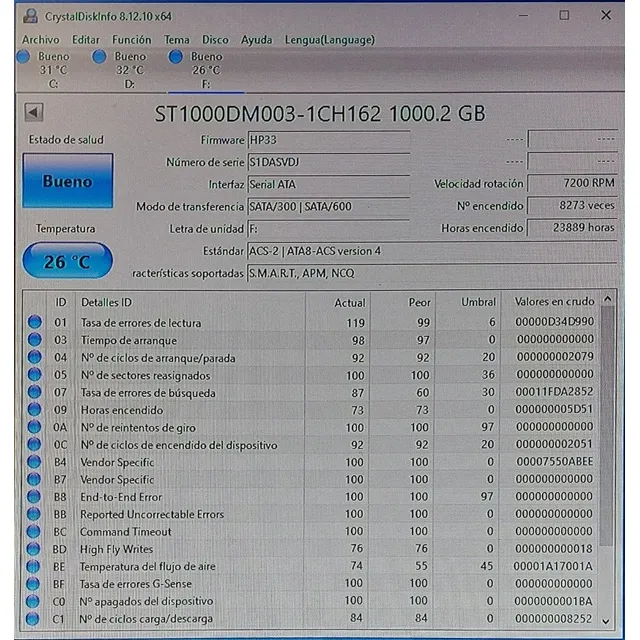Click the SMART list scroll down arrow

coord(606,622)
